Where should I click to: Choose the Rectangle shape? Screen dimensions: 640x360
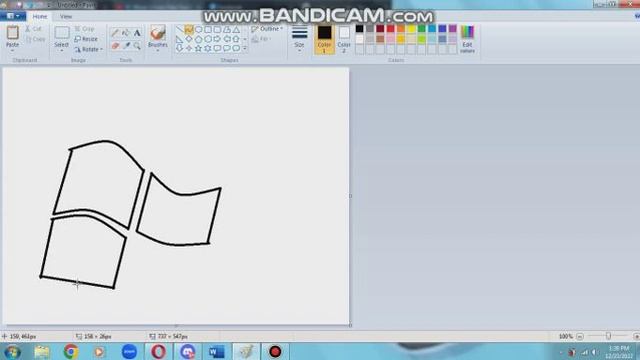(x=208, y=29)
